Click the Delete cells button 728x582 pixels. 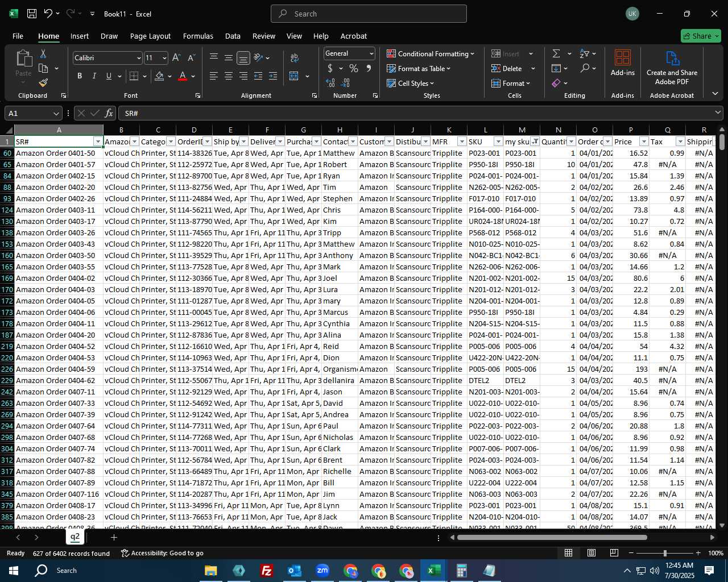pos(507,68)
